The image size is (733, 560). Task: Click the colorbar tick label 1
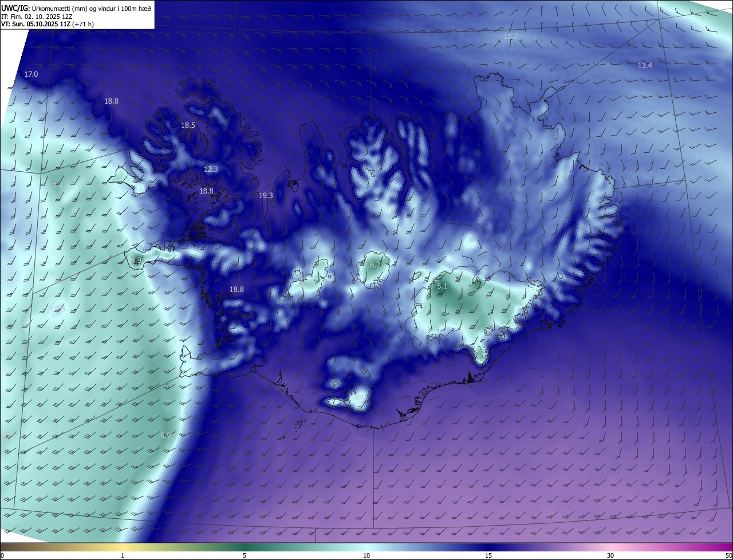pos(123,555)
